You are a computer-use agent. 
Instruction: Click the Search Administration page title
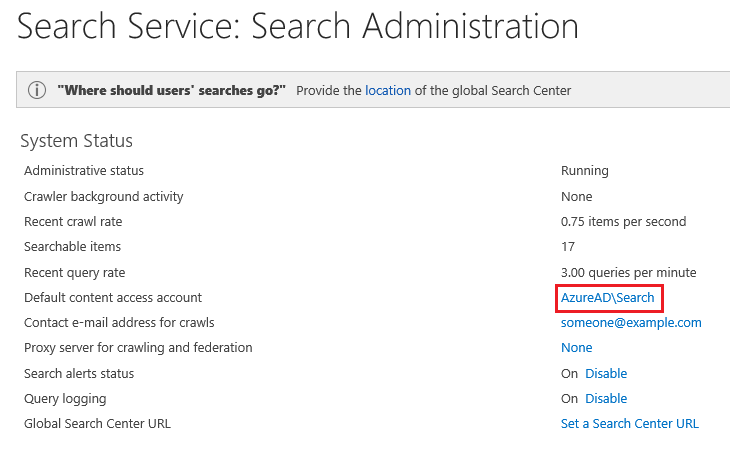point(298,27)
